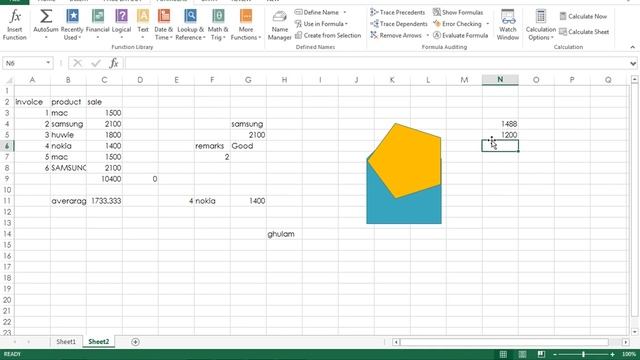Open Date & Time functions
The image size is (640, 360).
[x=164, y=25]
